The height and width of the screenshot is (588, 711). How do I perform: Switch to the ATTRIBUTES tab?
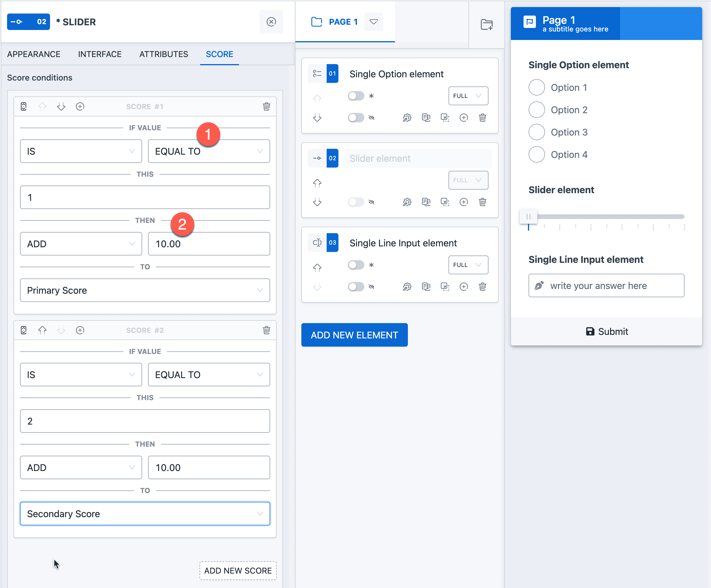pos(163,54)
